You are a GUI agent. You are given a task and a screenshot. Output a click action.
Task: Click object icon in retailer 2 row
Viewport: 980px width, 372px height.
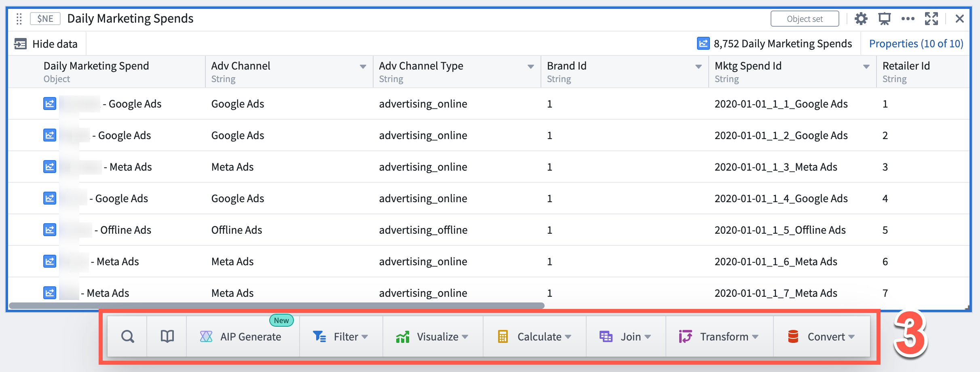[50, 135]
